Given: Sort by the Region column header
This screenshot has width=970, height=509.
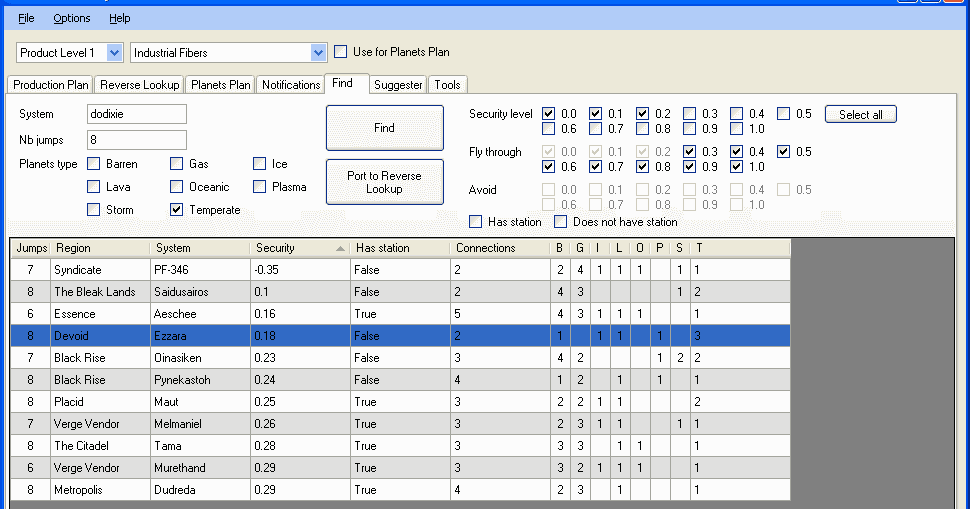Looking at the screenshot, I should pyautogui.click(x=100, y=248).
